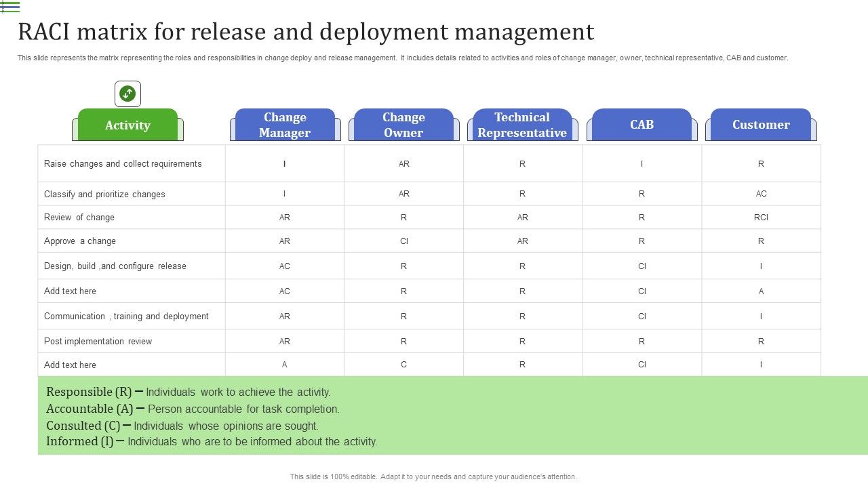The width and height of the screenshot is (868, 488).
Task: Click the striped list icon top-left
Action: [12, 7]
